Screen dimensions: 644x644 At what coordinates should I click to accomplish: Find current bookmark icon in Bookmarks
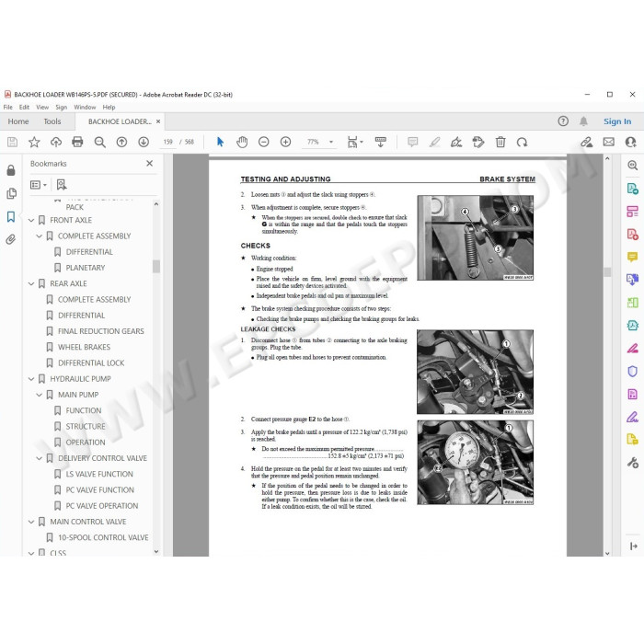pyautogui.click(x=62, y=184)
